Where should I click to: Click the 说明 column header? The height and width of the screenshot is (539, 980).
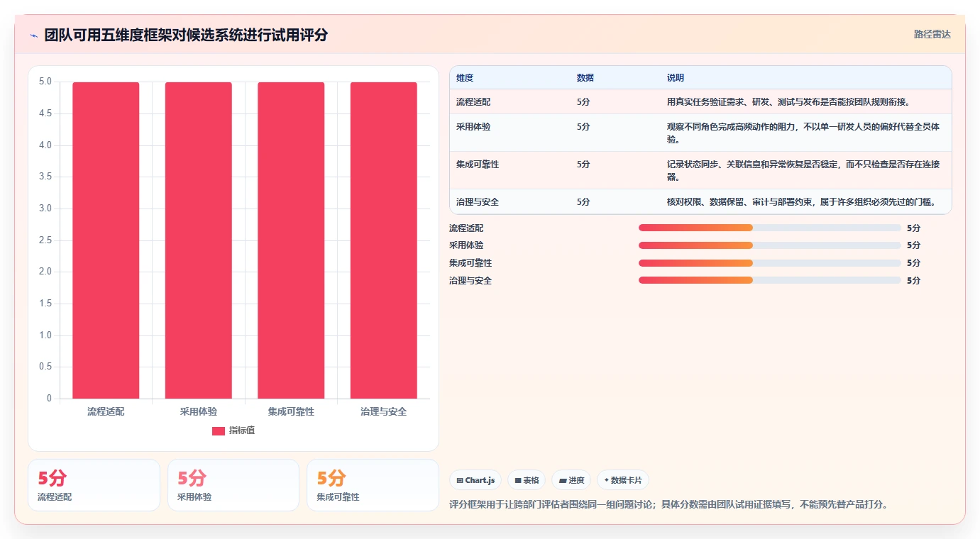click(x=676, y=77)
